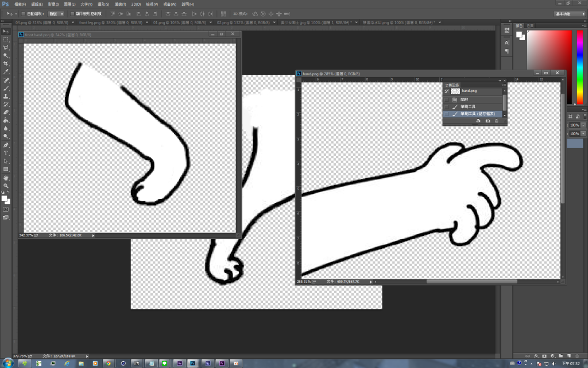Click the foreground color swatch in toolbox
Image resolution: width=588 pixels, height=368 pixels.
(3, 198)
